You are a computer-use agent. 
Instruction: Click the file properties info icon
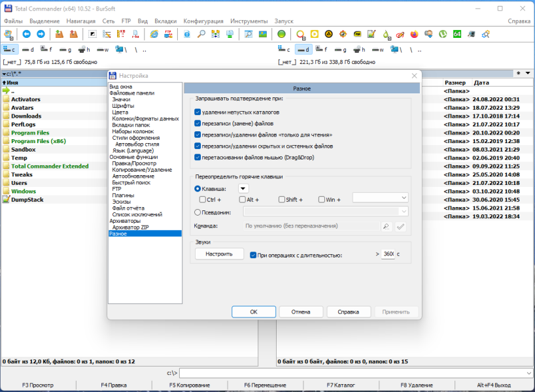coord(187,34)
